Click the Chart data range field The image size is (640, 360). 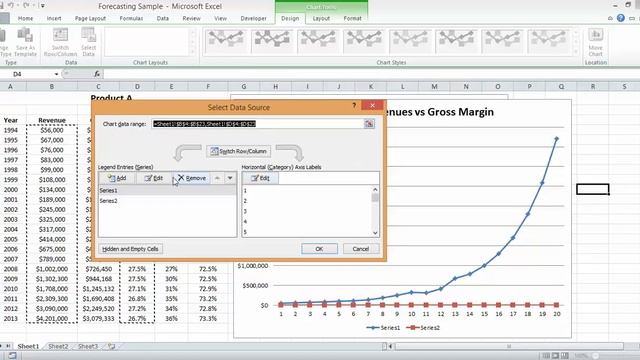pyautogui.click(x=257, y=124)
